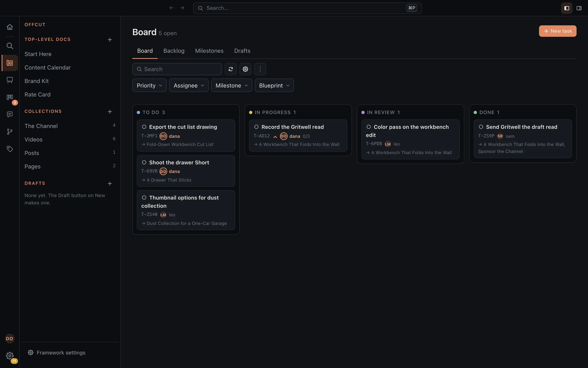Image resolution: width=588 pixels, height=368 pixels.
Task: Open Color pass on the workbench edit card
Action: (x=410, y=139)
